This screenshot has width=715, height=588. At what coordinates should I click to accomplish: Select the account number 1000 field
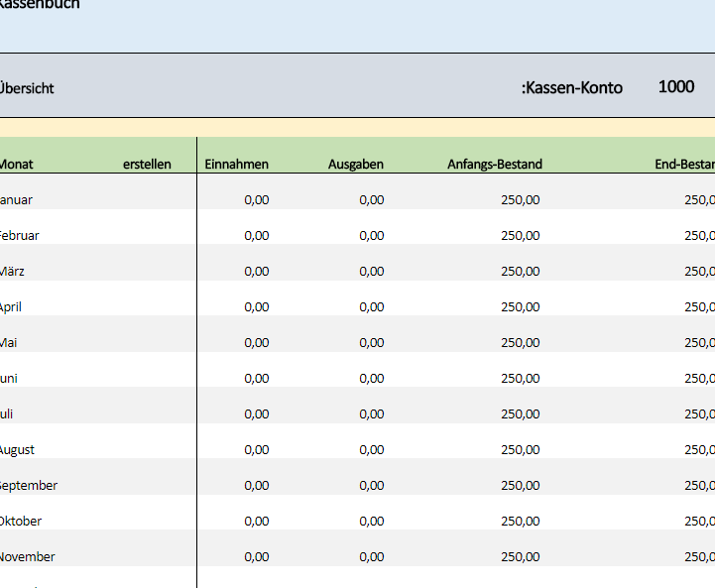pyautogui.click(x=675, y=87)
